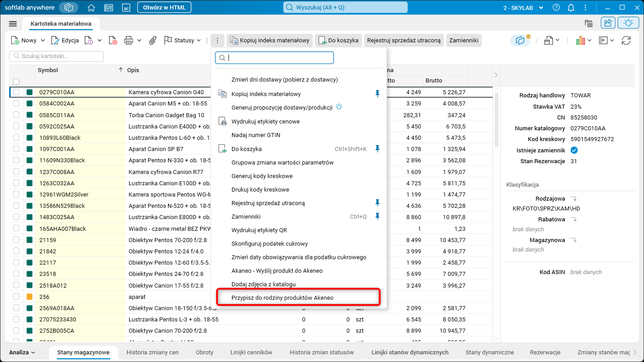The image size is (644, 362).
Task: Tick the select-all checkbox in the table header
Action: [x=16, y=82]
